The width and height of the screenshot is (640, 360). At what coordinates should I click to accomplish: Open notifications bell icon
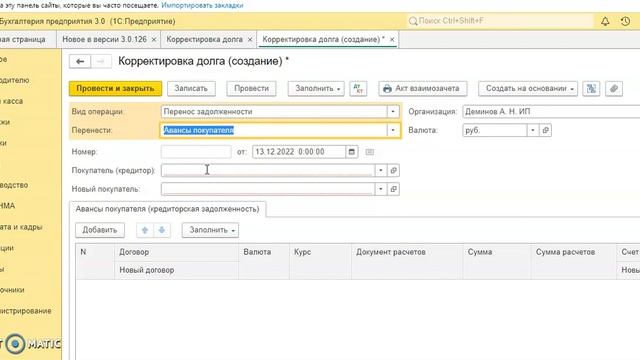605,21
